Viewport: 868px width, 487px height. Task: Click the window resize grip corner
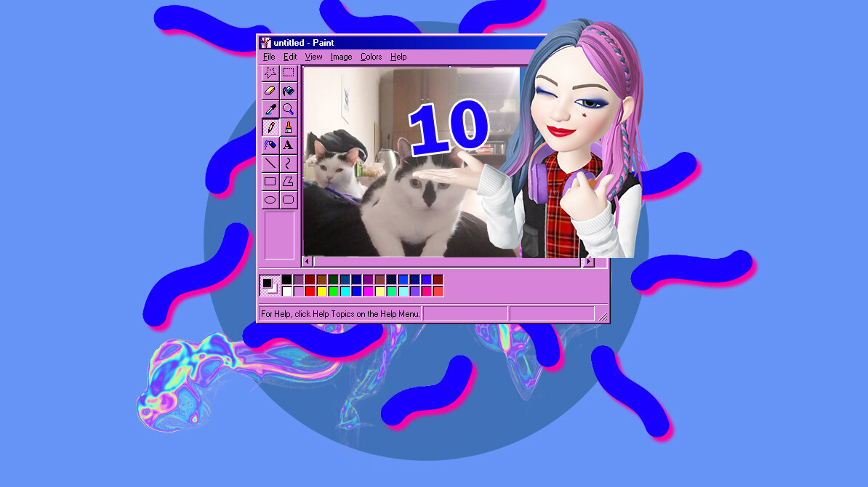pos(603,317)
